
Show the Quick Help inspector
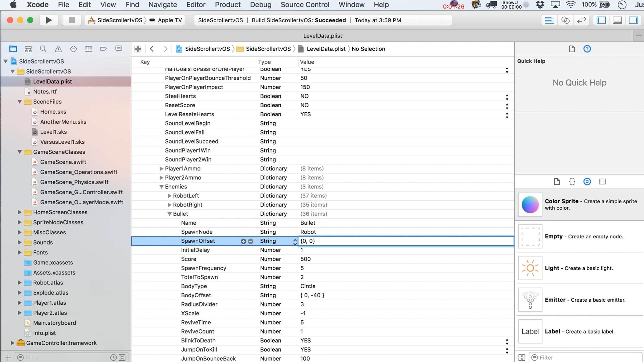[587, 49]
